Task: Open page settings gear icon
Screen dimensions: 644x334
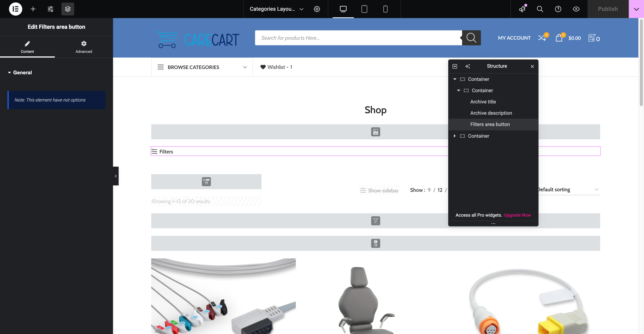Action: click(x=317, y=9)
